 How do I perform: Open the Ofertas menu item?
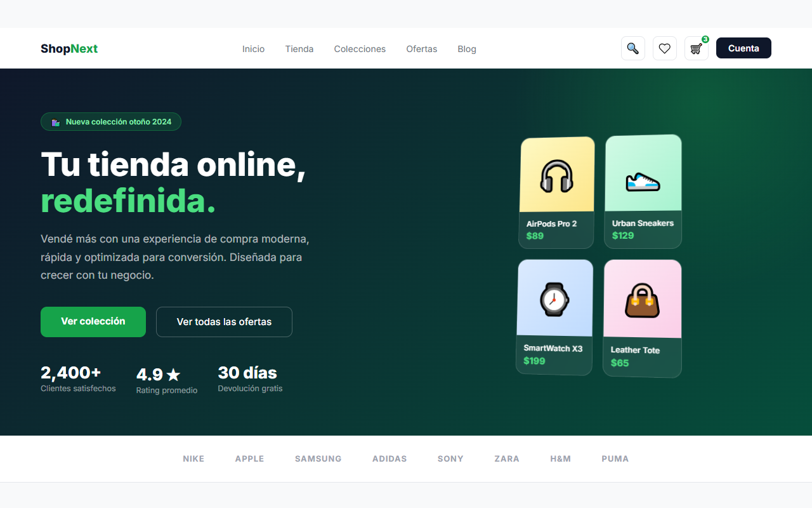point(422,49)
